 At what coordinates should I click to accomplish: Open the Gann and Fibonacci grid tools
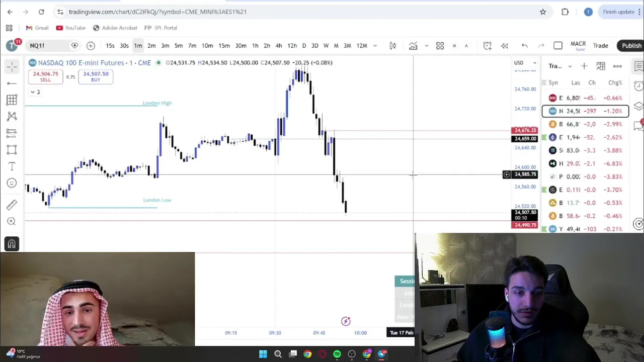[12, 100]
